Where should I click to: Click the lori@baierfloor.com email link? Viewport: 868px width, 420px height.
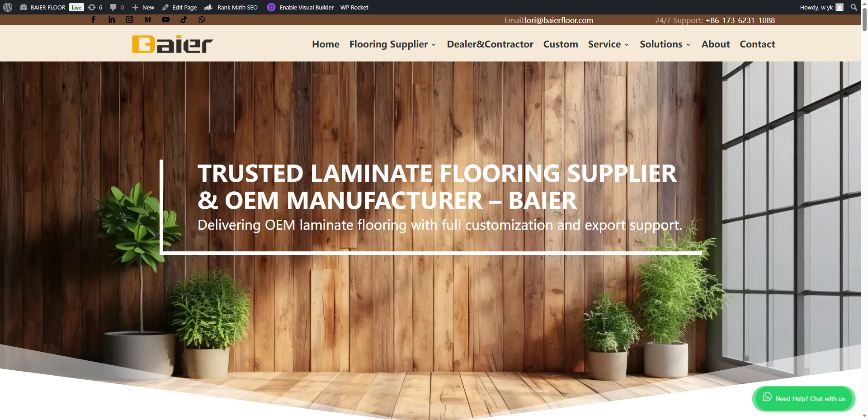(x=559, y=20)
